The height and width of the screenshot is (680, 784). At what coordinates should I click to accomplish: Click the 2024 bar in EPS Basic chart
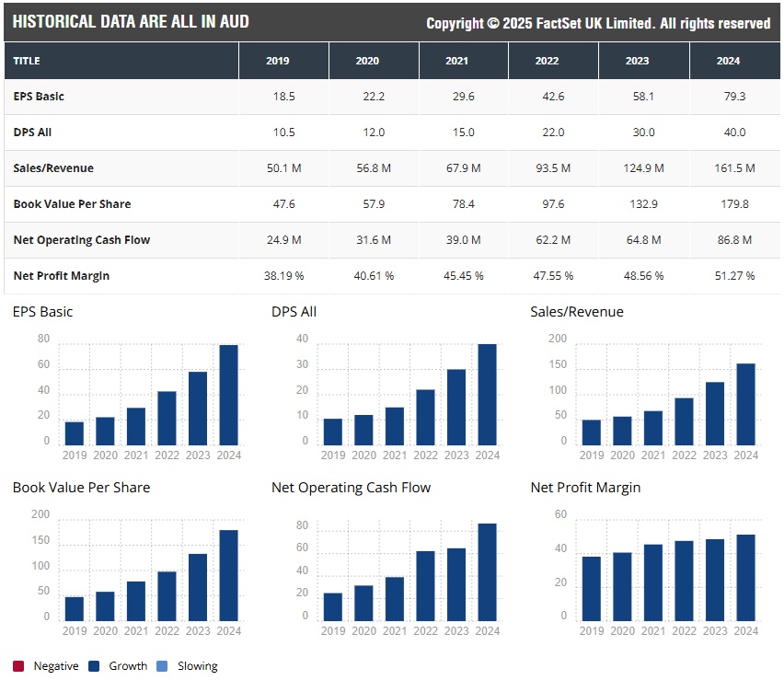point(228,396)
